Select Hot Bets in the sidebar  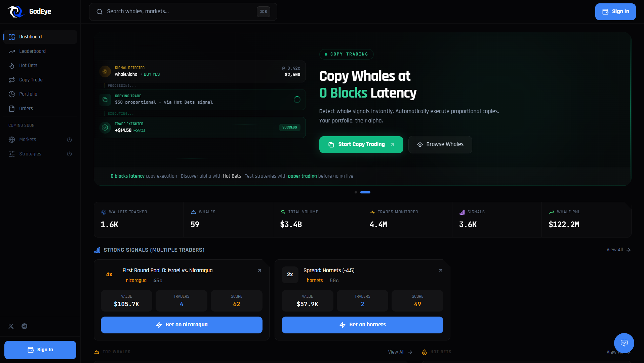coord(28,65)
